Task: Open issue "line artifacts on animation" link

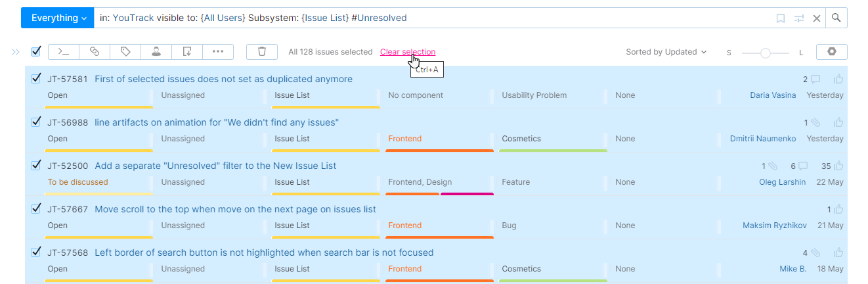Action: click(x=216, y=123)
